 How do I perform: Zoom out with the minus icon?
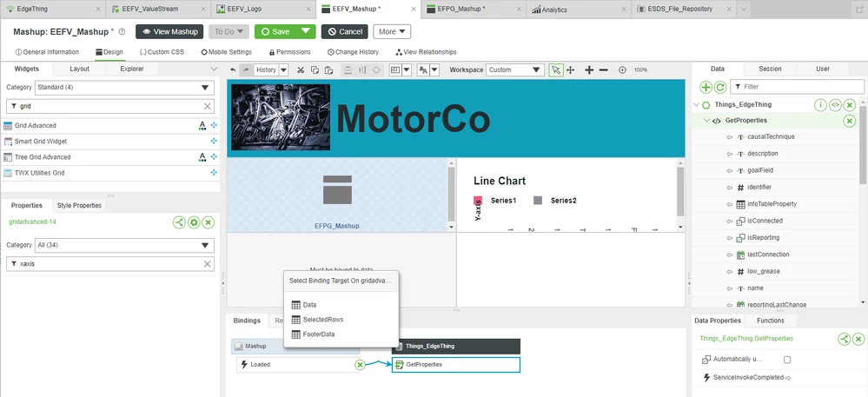604,69
